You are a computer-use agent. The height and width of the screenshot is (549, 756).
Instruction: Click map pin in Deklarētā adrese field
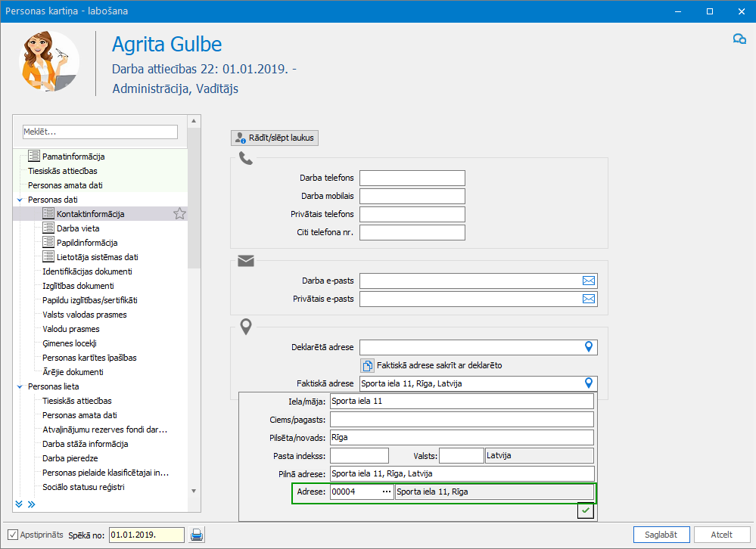tap(590, 347)
